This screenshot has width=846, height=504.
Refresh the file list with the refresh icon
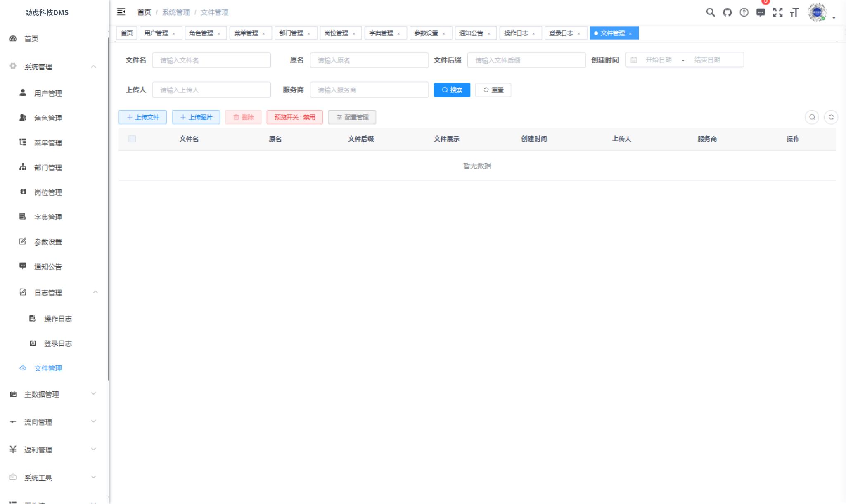pyautogui.click(x=832, y=117)
